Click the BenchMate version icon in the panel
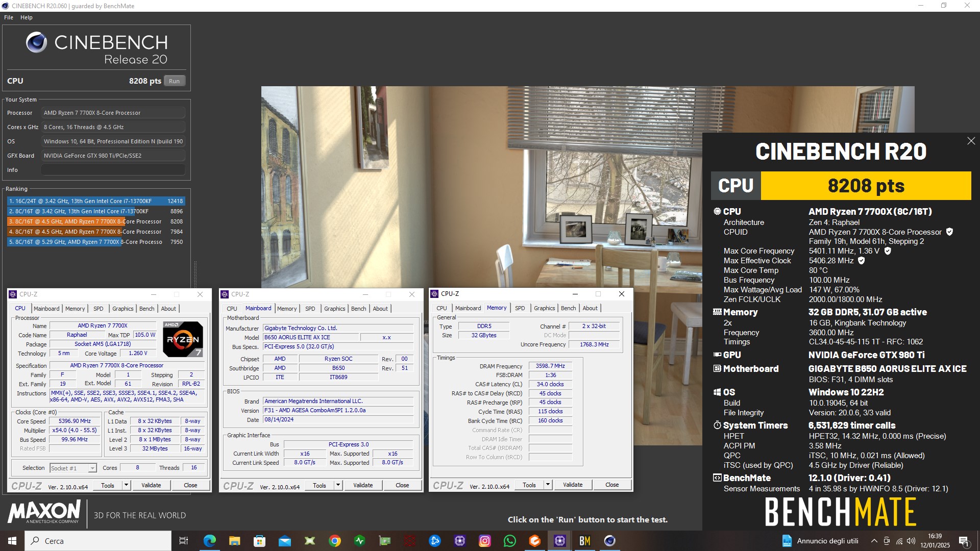 pyautogui.click(x=717, y=478)
